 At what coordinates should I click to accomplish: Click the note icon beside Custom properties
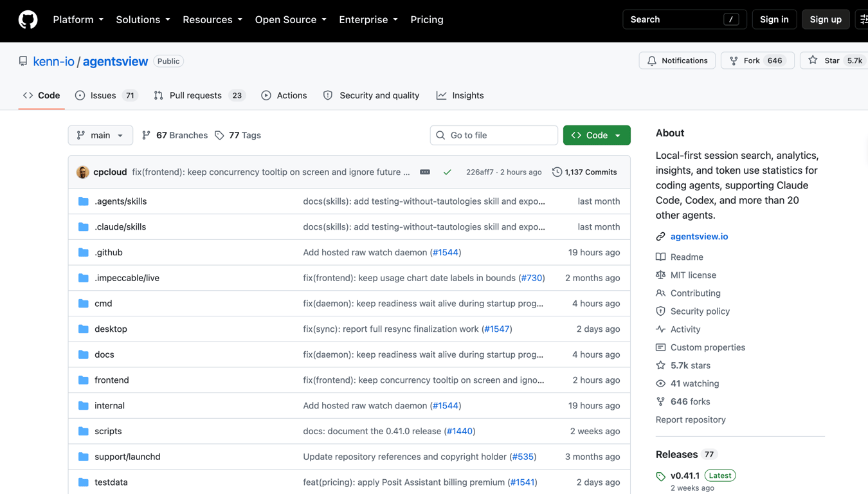coord(660,347)
